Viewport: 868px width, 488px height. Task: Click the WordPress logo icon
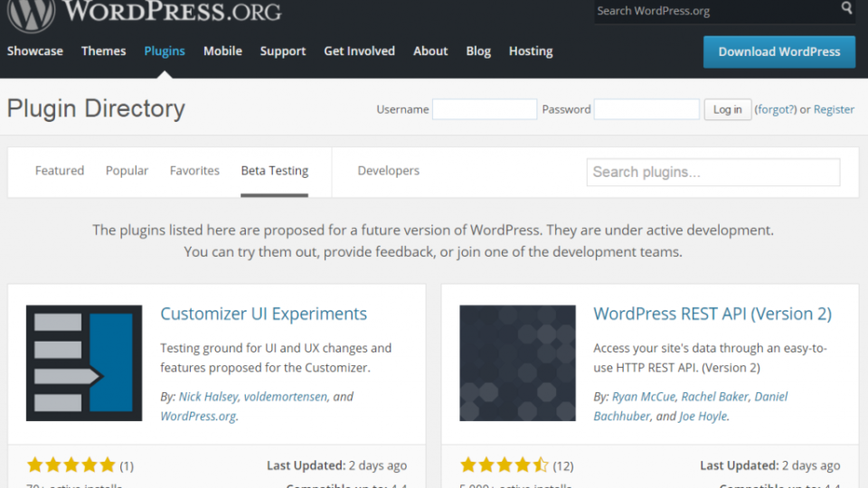[x=31, y=15]
